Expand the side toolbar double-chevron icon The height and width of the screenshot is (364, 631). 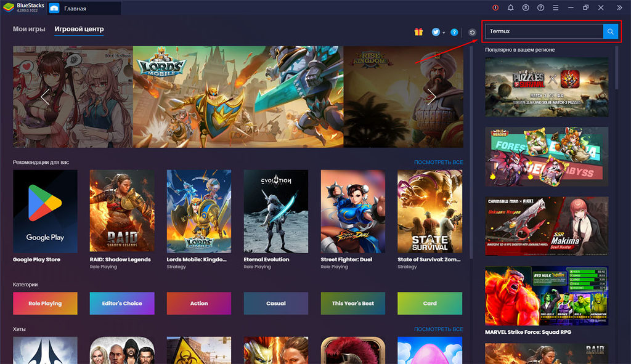coord(619,7)
